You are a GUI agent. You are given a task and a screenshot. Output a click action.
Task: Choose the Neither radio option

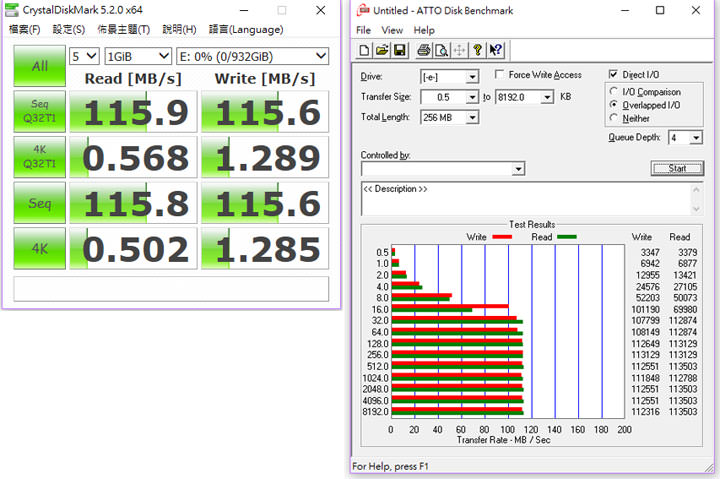point(614,118)
